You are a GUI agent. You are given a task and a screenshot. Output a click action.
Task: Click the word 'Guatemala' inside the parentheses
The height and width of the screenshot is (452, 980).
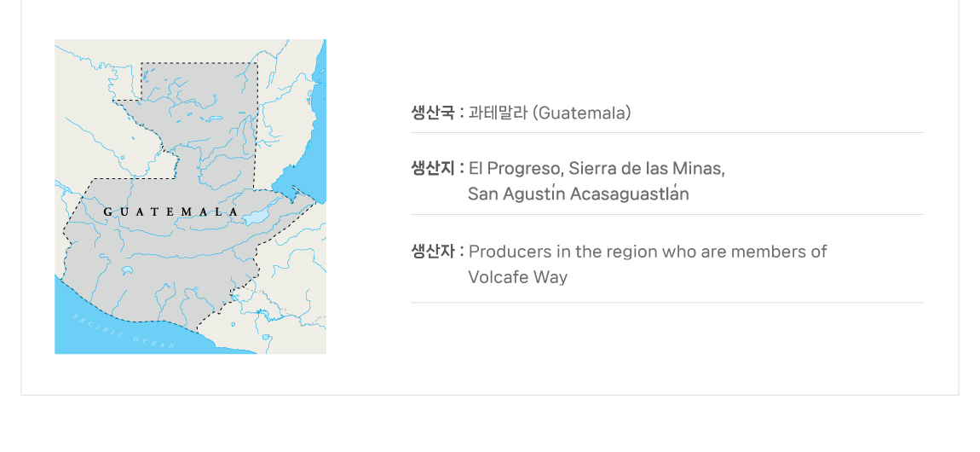(x=581, y=113)
